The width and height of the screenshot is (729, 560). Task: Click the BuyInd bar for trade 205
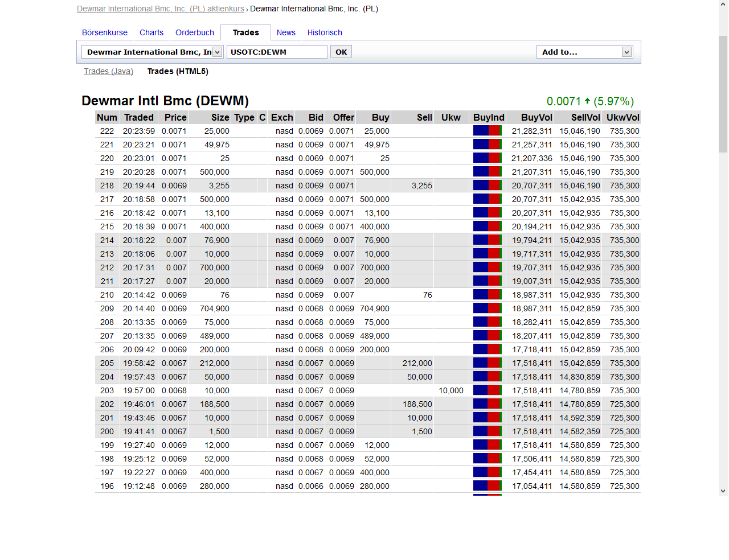(x=488, y=363)
